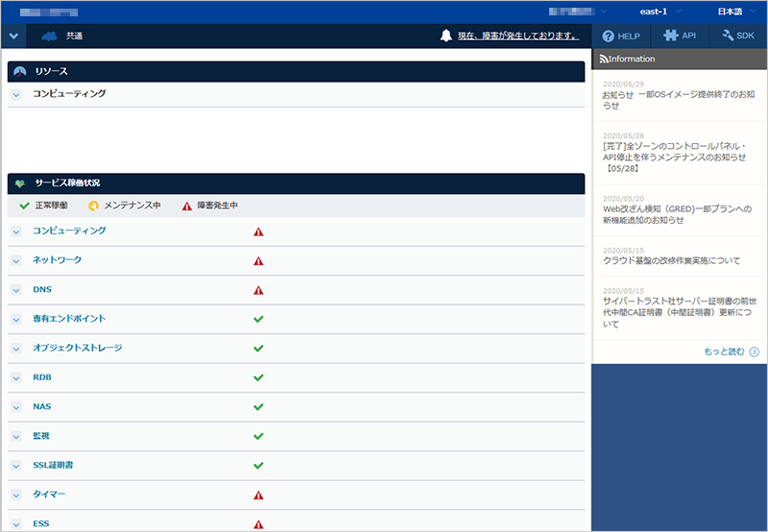Click the warning icon in コンピューティング status row

click(258, 231)
